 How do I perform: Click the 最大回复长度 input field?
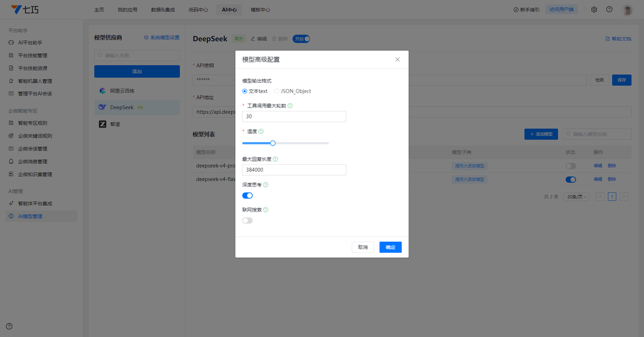pyautogui.click(x=294, y=170)
